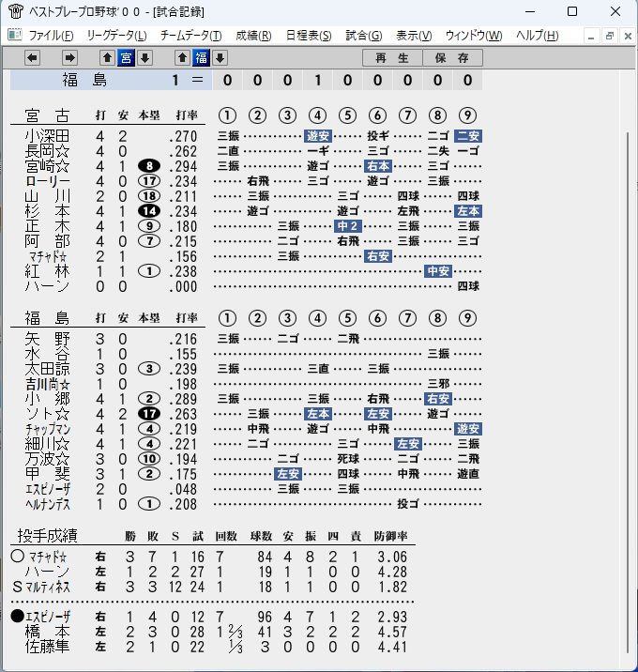Click the right arrow navigation button
This screenshot has width=638, height=672.
point(69,57)
